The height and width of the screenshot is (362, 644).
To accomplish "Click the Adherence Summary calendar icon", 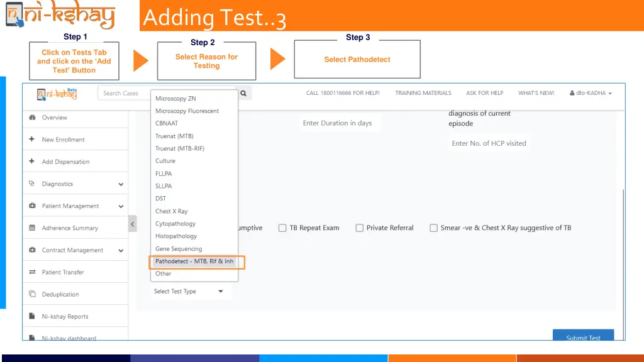I will (x=32, y=228).
